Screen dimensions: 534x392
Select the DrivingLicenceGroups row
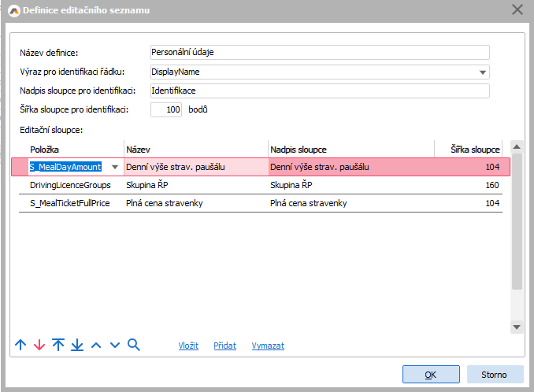(71, 186)
